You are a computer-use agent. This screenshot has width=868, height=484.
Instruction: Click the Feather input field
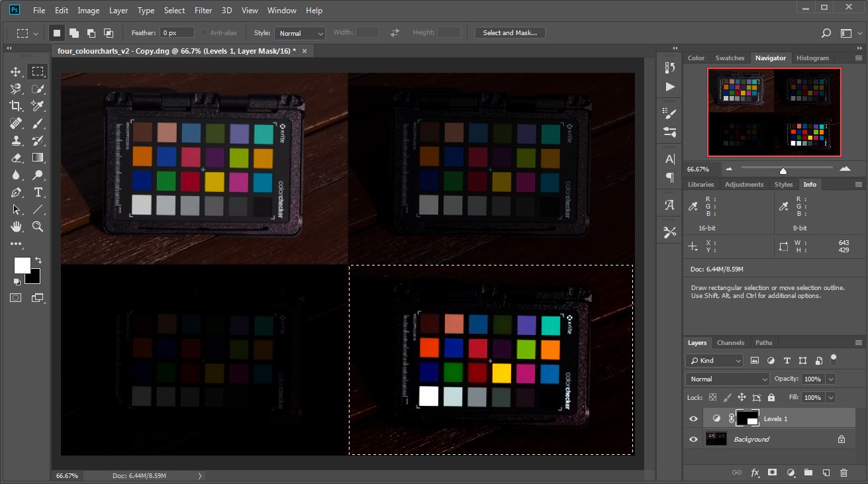[x=177, y=33]
